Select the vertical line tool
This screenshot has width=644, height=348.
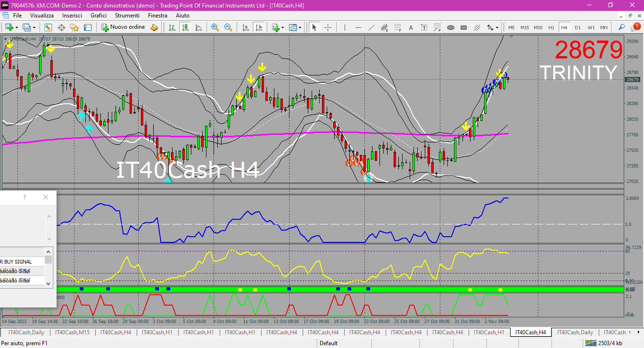point(345,27)
